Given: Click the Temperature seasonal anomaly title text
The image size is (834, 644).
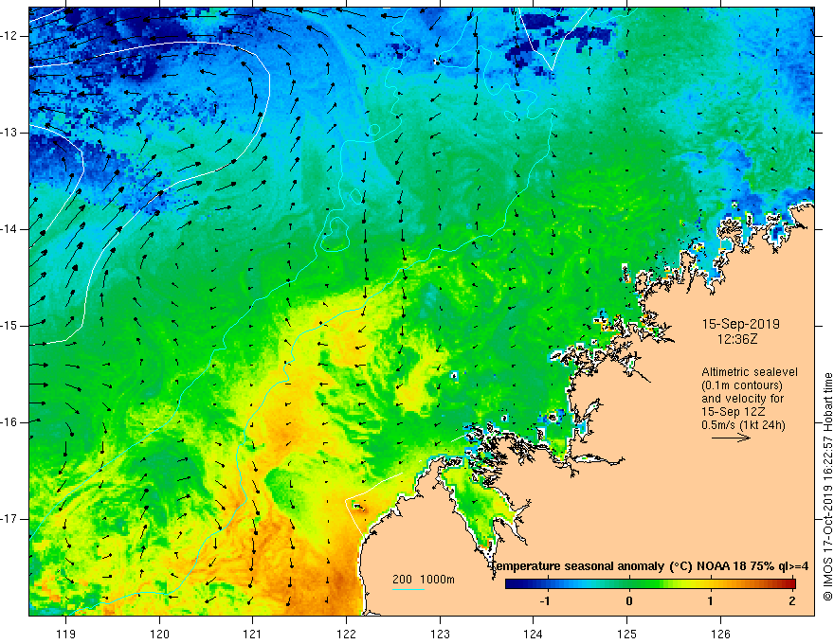Looking at the screenshot, I should 649,566.
